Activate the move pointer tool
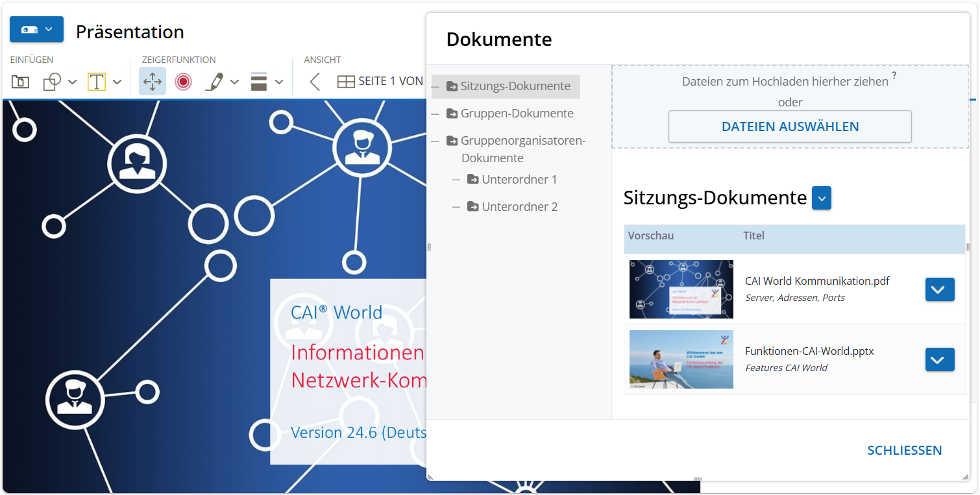The height and width of the screenshot is (495, 980). click(153, 82)
